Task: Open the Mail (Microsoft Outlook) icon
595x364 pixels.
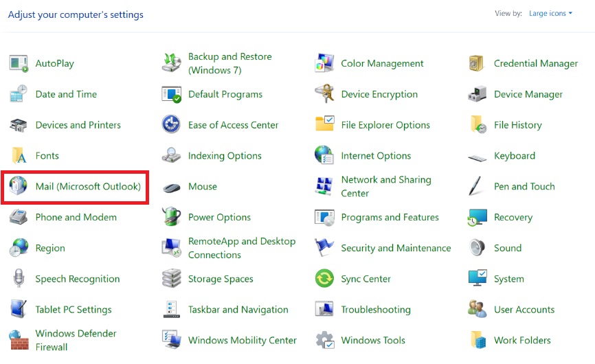Action: click(19, 187)
